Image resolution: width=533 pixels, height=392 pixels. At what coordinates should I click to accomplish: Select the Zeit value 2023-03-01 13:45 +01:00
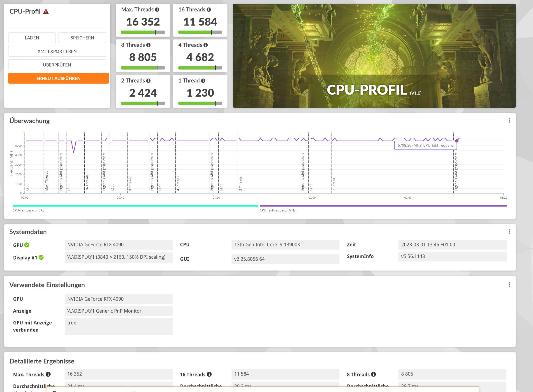[452, 245]
